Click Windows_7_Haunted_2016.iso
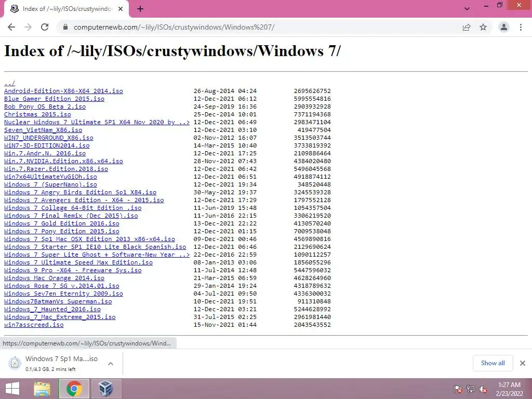 52,310
